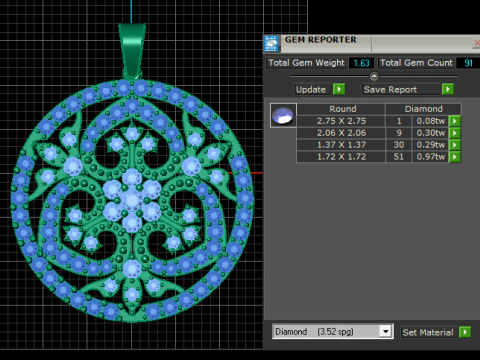Click the center gem of the pendant

click(132, 201)
